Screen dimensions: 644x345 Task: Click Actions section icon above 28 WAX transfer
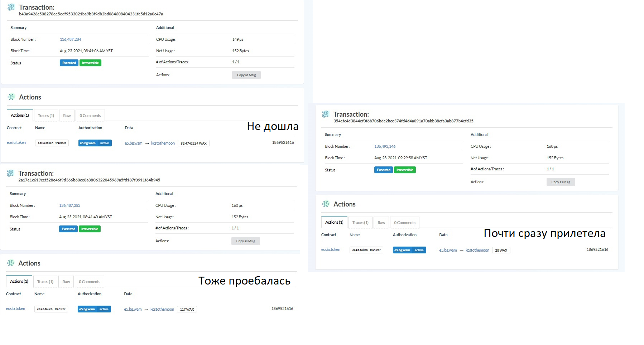(326, 204)
